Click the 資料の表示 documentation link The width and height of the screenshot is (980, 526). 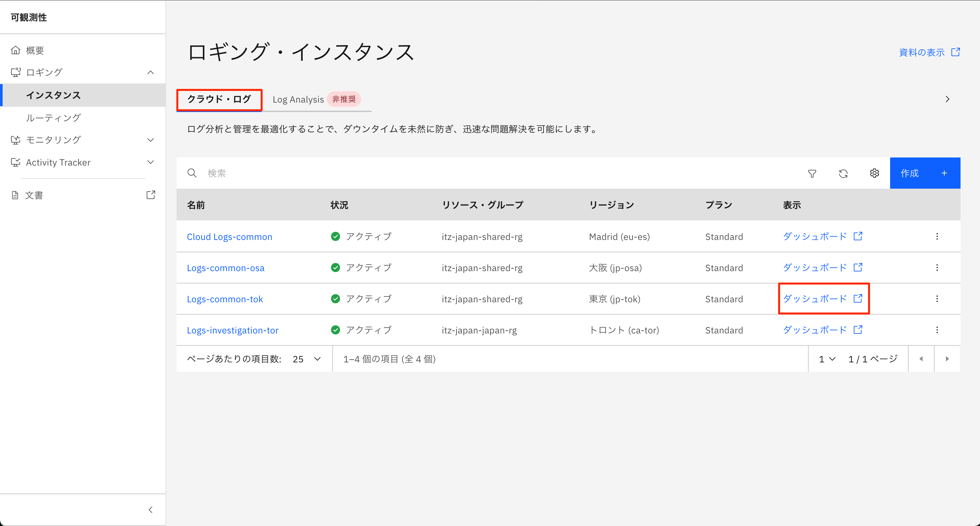click(921, 52)
